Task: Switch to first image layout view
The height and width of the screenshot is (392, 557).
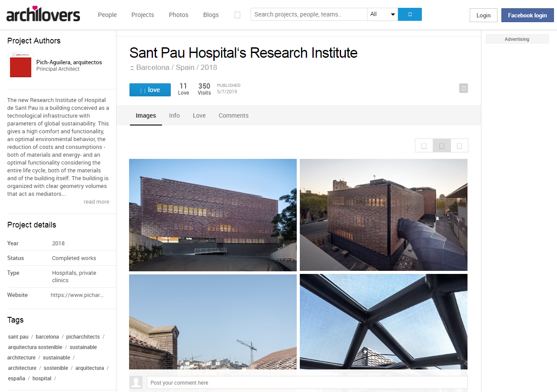Action: (424, 146)
